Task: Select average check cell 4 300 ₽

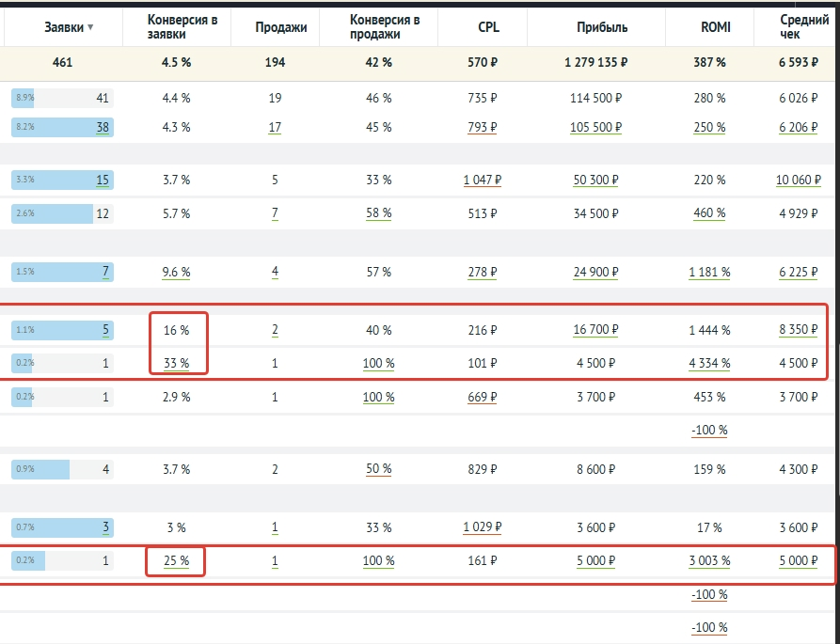Action: 799,469
